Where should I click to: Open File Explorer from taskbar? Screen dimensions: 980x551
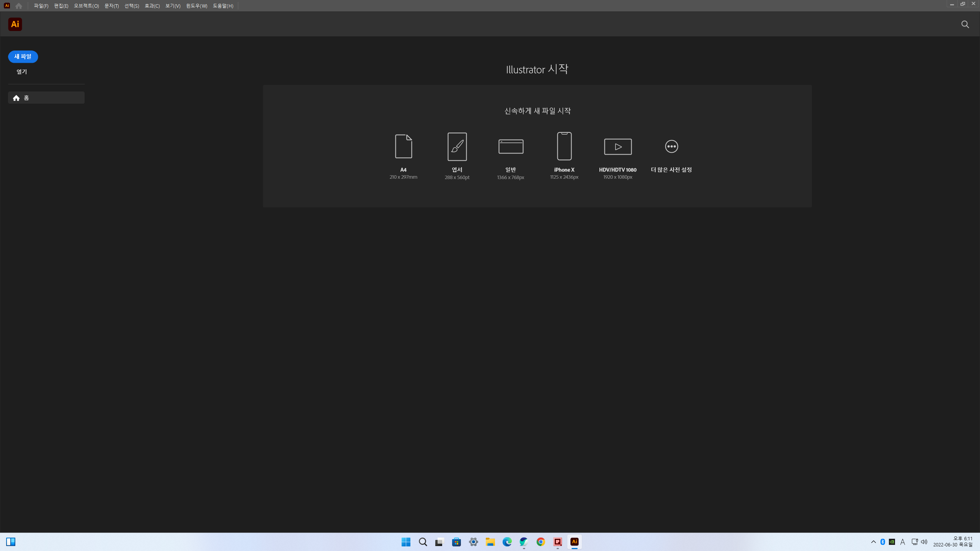click(490, 542)
